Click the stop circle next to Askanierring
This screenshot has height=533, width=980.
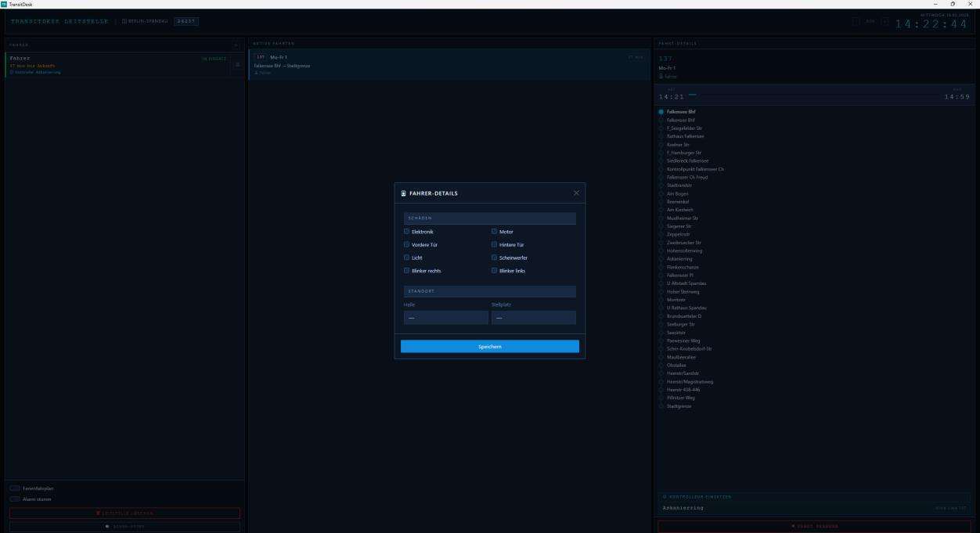(x=661, y=259)
